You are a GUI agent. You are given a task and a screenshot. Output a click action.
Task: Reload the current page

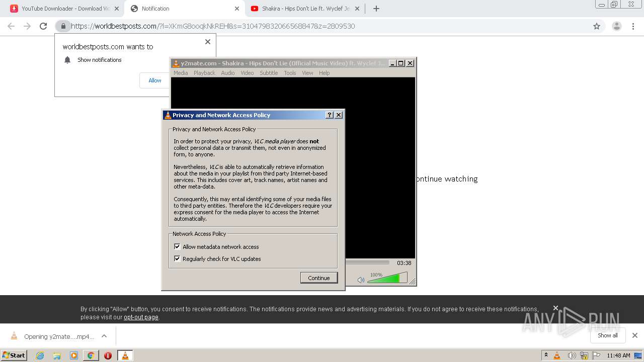(43, 26)
